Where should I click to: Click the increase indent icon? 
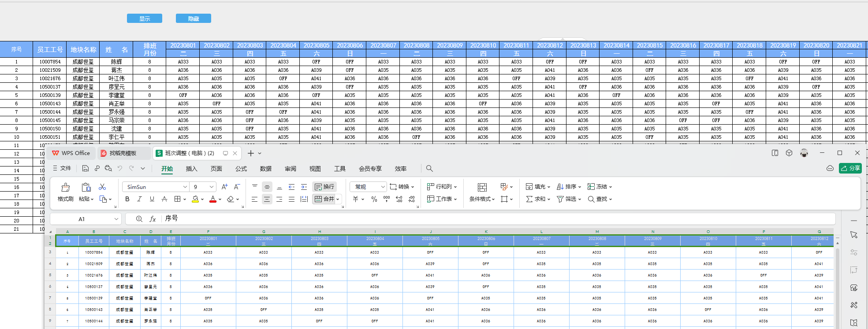[304, 187]
